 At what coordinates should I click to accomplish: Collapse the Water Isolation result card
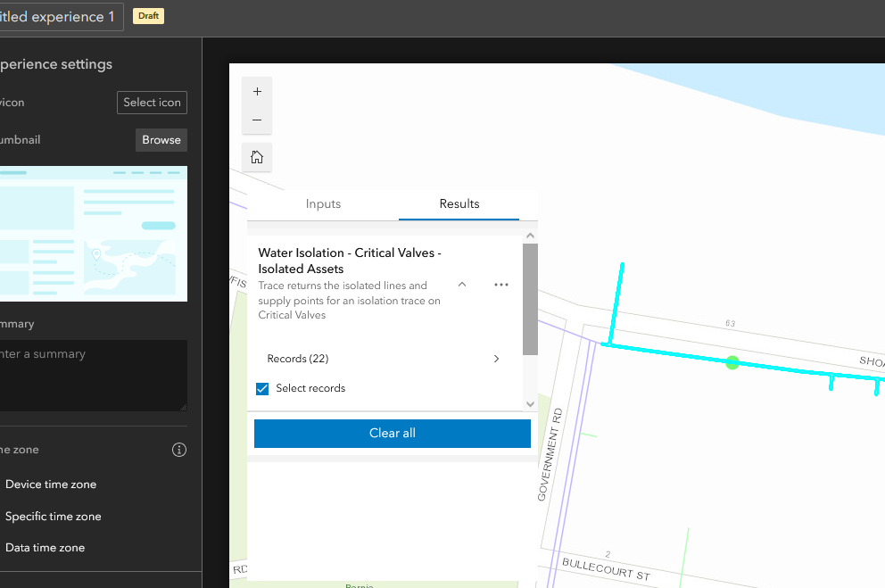click(461, 284)
